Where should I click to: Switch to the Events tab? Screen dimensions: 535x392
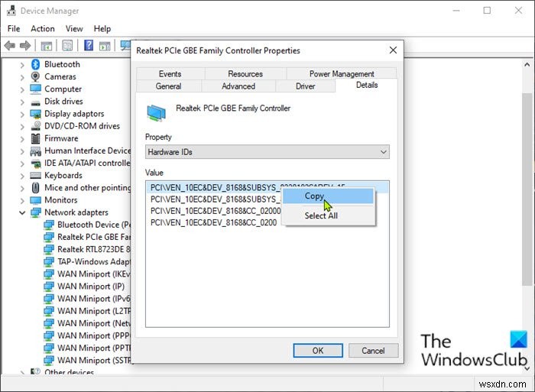(170, 73)
